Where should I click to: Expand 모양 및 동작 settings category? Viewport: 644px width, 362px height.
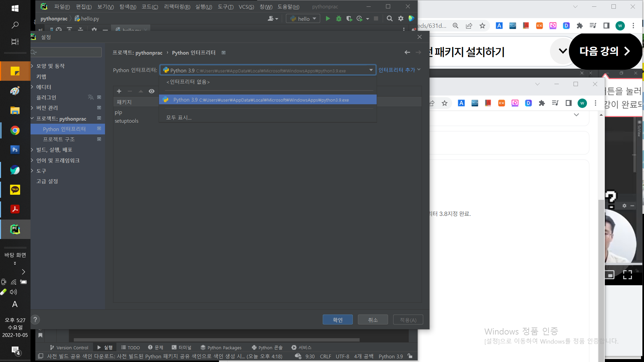tap(32, 66)
